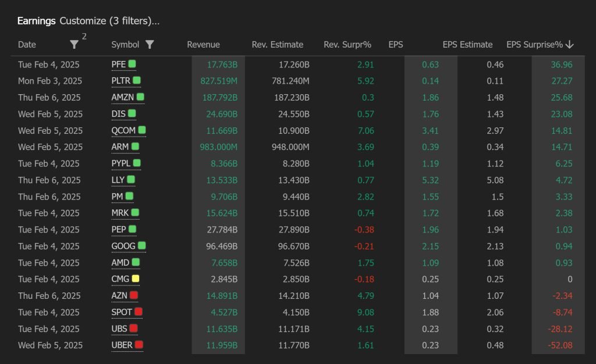Sort by the Date column header
Image resolution: width=596 pixels, height=364 pixels.
[27, 45]
